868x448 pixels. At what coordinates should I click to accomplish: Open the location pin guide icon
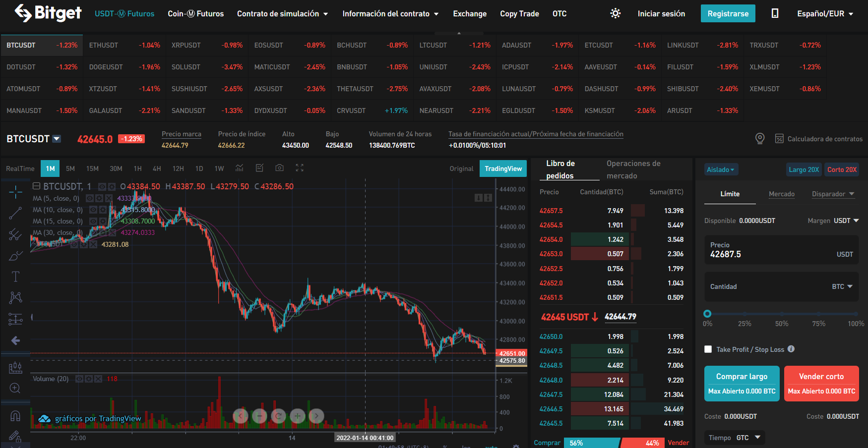[760, 139]
